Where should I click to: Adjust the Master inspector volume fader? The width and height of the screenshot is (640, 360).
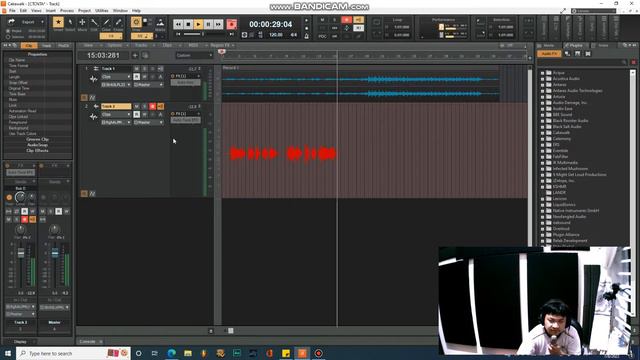coord(55,253)
